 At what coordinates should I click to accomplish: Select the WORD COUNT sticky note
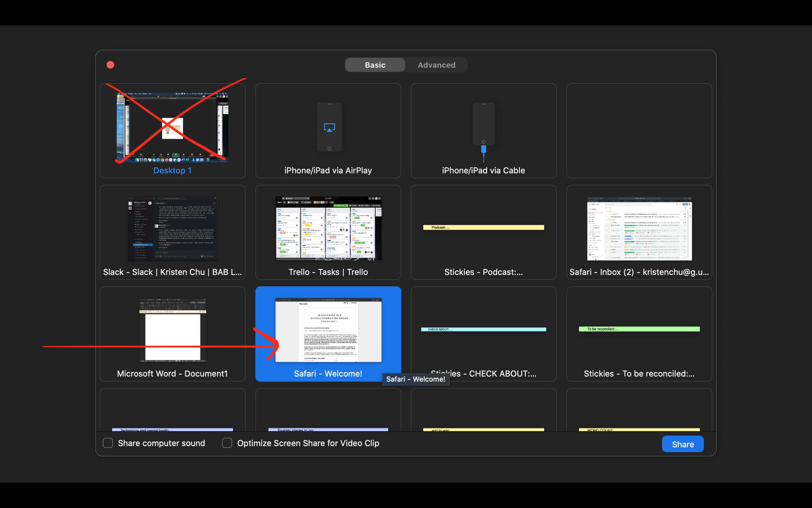click(x=639, y=410)
